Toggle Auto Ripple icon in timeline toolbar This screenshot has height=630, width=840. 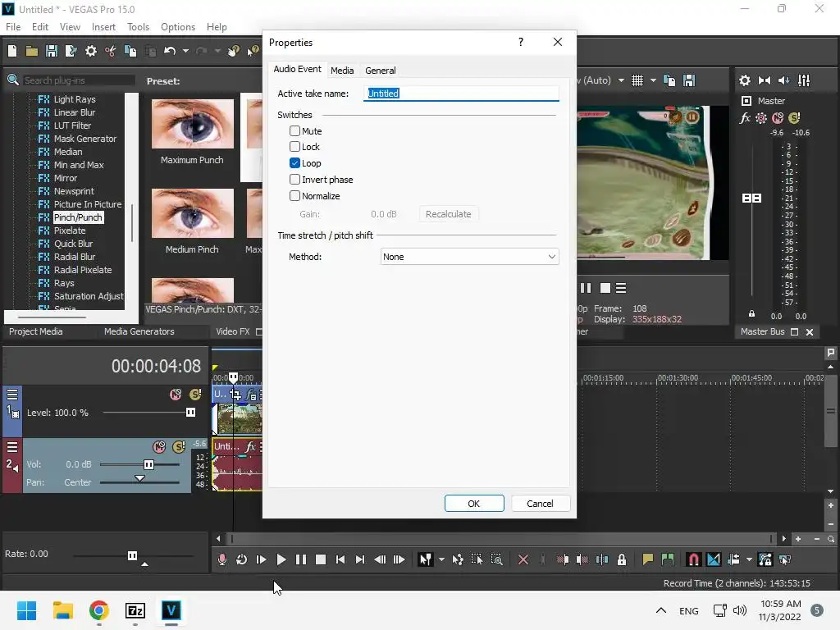pyautogui.click(x=733, y=559)
